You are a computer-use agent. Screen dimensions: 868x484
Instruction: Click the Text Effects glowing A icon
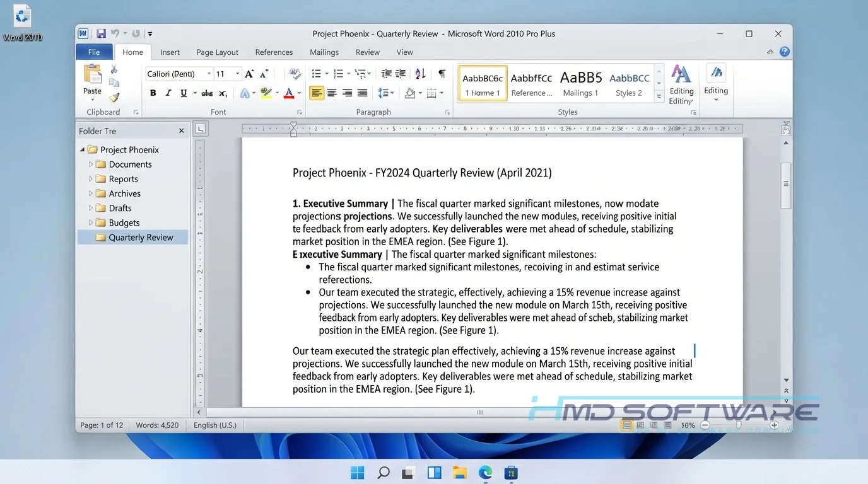245,93
